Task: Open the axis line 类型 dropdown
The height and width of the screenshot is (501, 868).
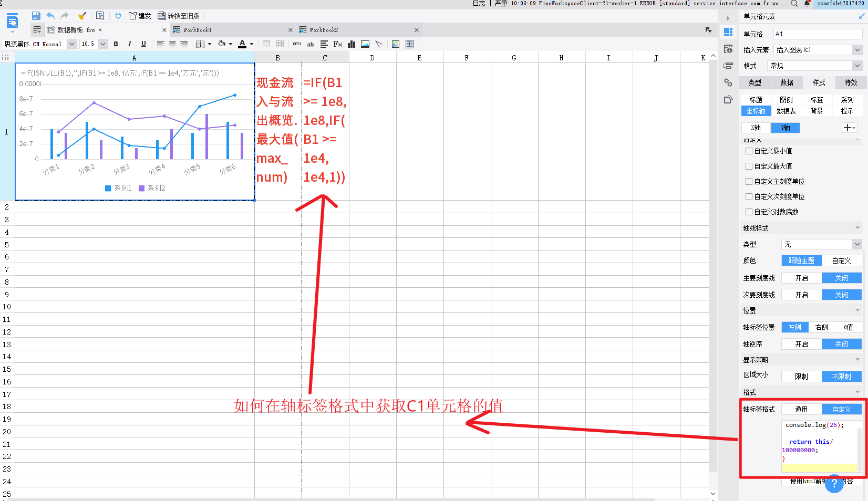Action: (x=857, y=244)
